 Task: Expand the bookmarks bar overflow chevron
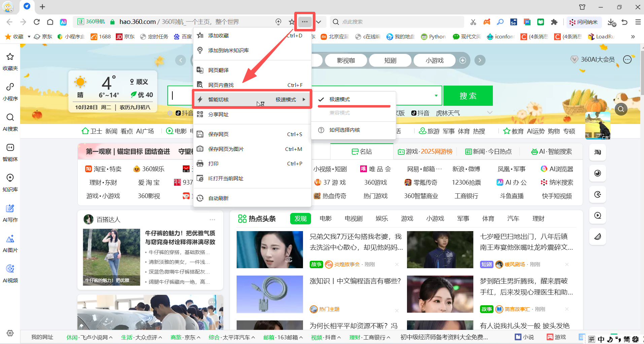[x=632, y=36]
